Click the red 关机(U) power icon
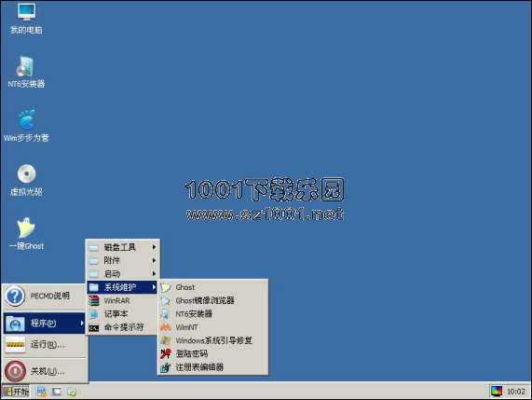Screen dimensions: 532x400 tap(15, 371)
